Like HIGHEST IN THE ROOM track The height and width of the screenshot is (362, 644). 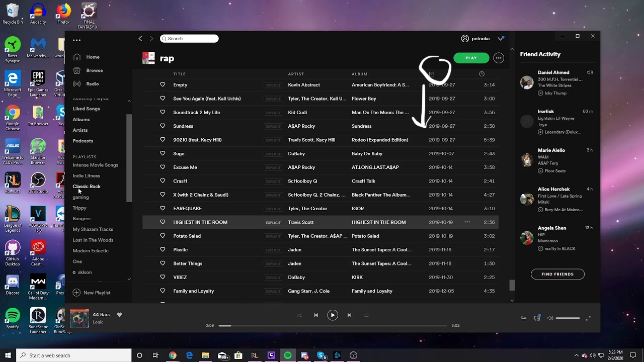tap(163, 222)
